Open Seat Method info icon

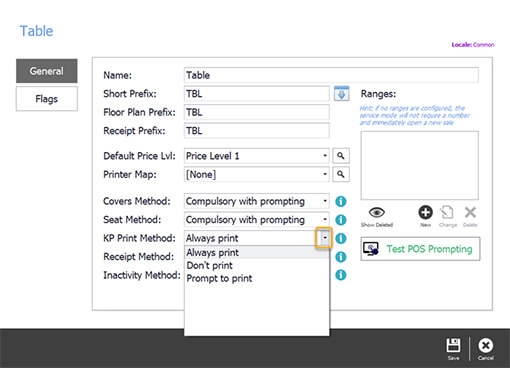[340, 220]
